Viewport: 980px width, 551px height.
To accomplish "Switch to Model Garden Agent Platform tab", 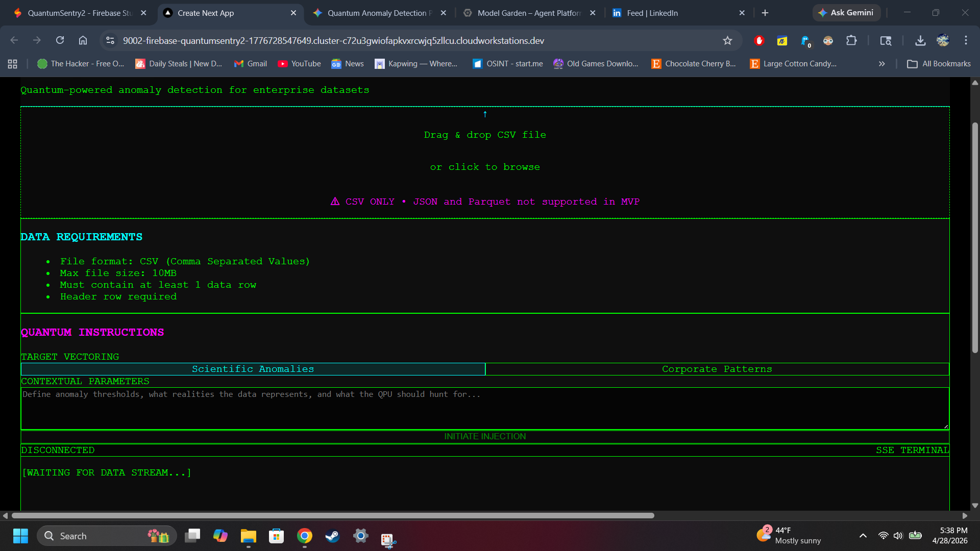I will point(528,13).
